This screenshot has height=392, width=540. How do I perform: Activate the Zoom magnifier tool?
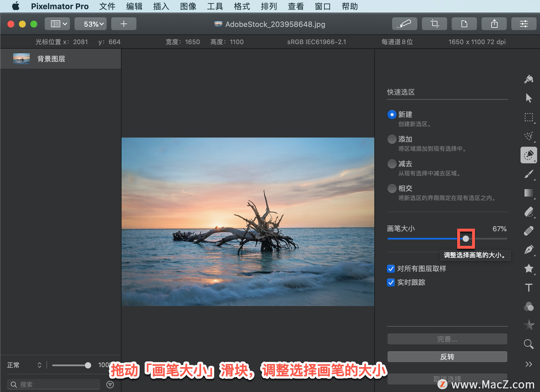[x=528, y=344]
